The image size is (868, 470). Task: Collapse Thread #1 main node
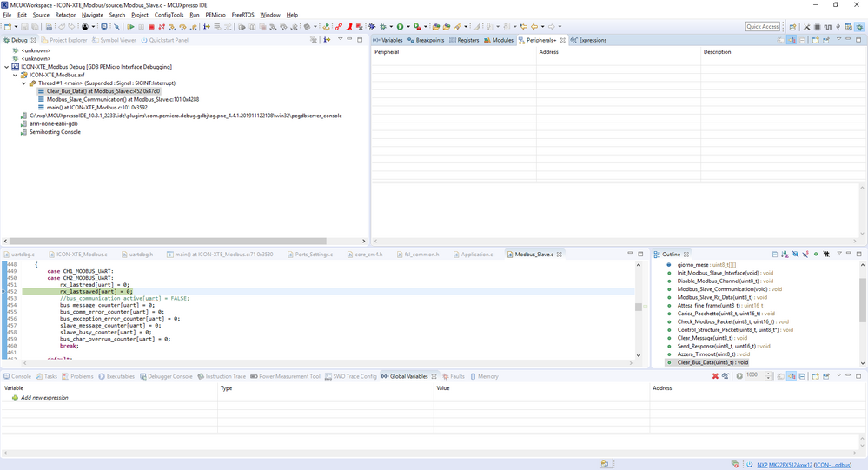(23, 83)
